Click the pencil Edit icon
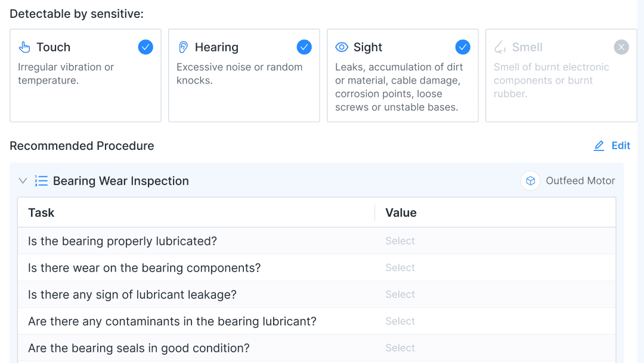644x363 pixels. pyautogui.click(x=599, y=146)
